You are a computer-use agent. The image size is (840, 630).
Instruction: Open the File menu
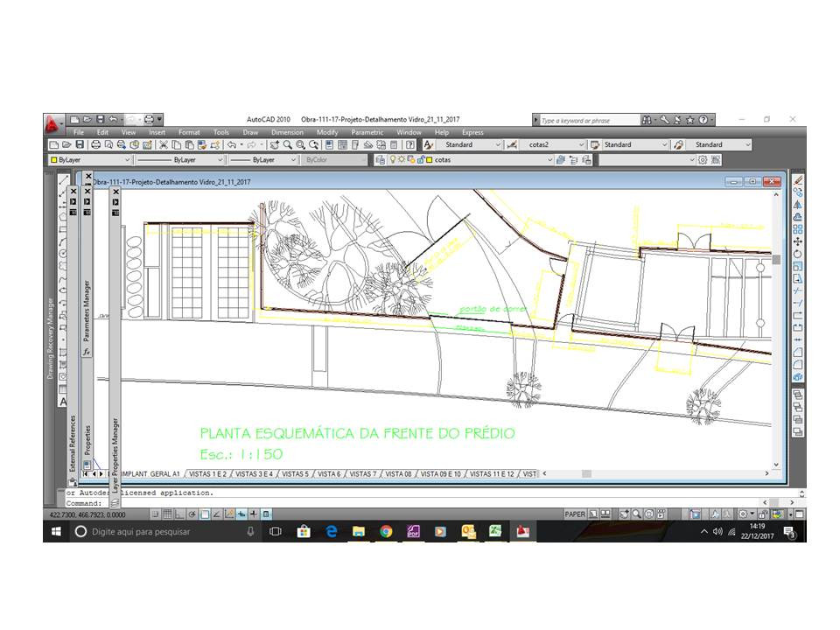click(x=78, y=132)
